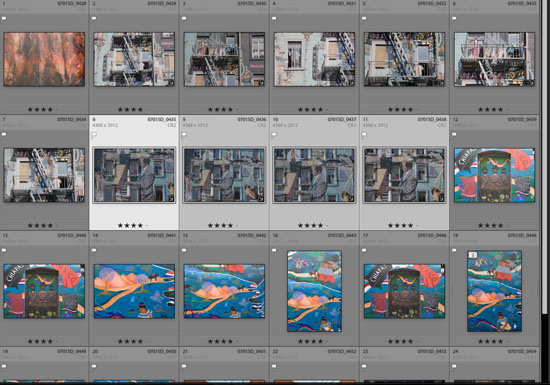Viewport: 550px width, 385px height.
Task: Expand the stack badge "2" on photo 18
Action: (x=473, y=255)
